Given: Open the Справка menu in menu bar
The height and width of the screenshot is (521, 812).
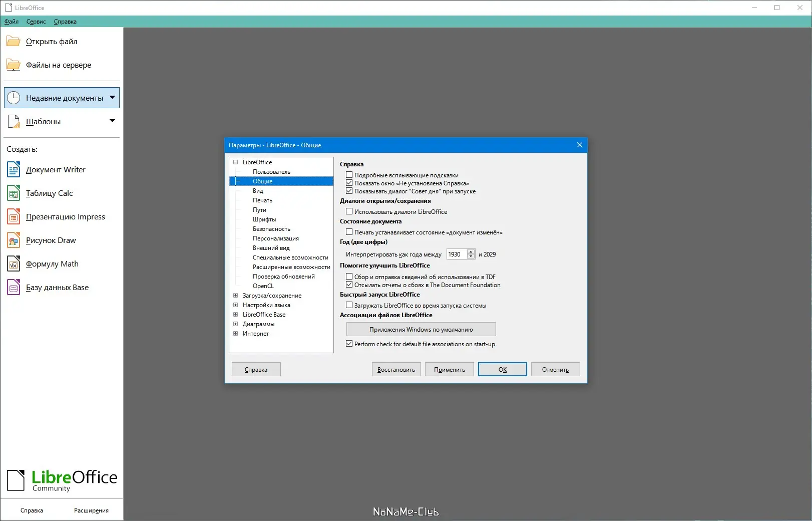Looking at the screenshot, I should (x=65, y=22).
